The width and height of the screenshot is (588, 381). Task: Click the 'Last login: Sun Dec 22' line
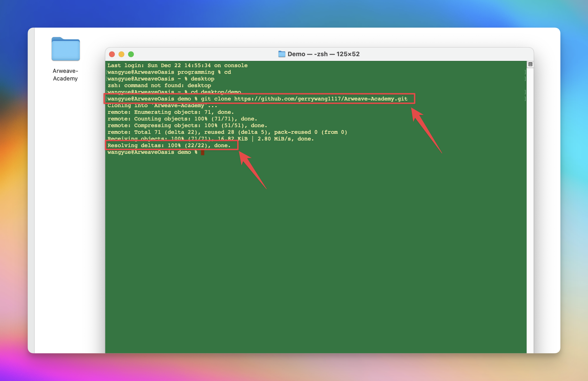(177, 65)
